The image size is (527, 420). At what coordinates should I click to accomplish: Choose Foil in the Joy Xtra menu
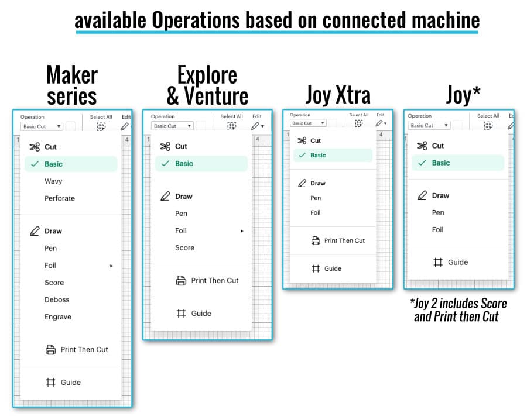pyautogui.click(x=315, y=212)
